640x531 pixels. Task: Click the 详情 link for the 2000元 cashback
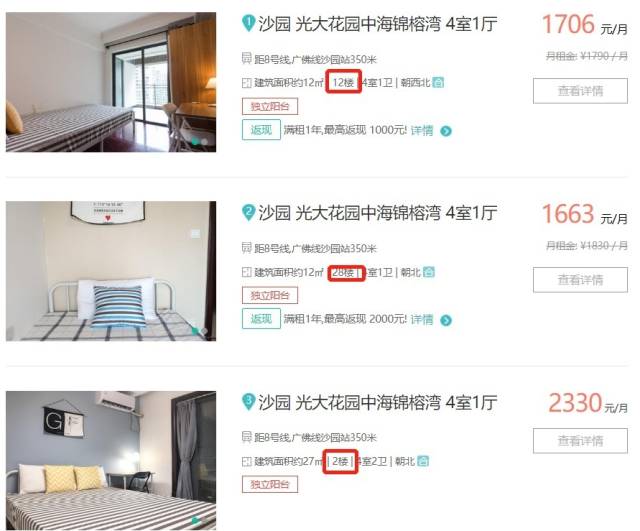(422, 320)
